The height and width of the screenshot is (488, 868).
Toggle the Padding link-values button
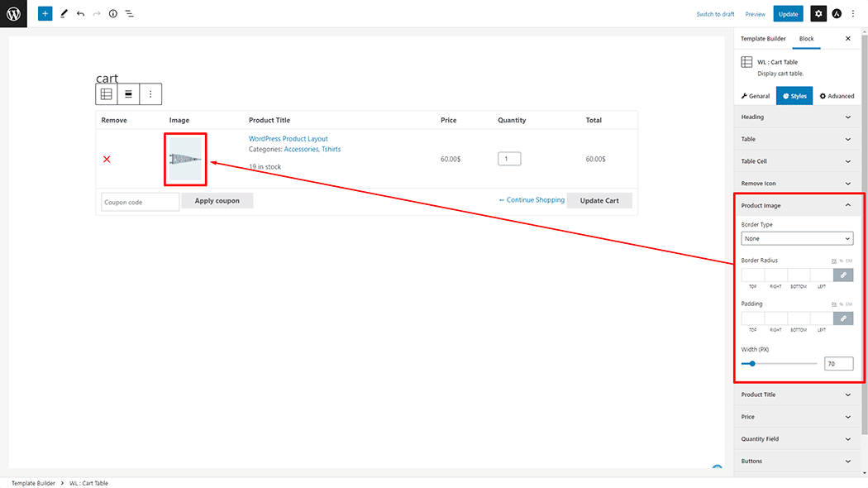[x=843, y=318]
